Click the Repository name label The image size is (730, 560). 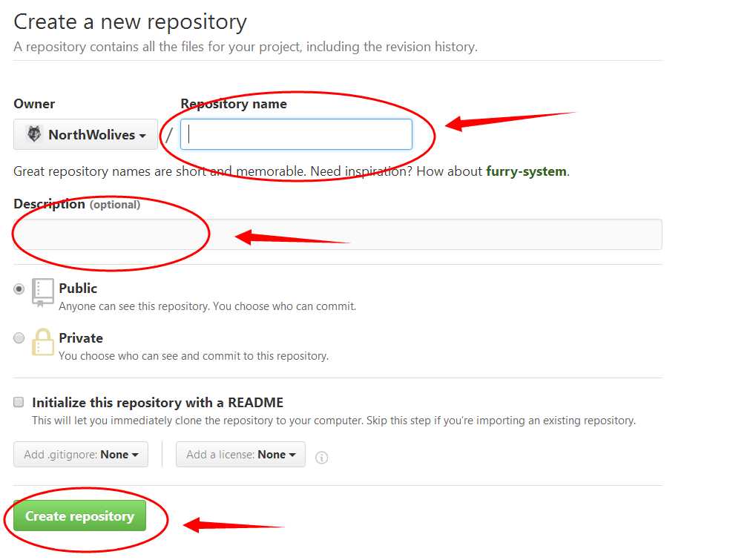[x=234, y=104]
